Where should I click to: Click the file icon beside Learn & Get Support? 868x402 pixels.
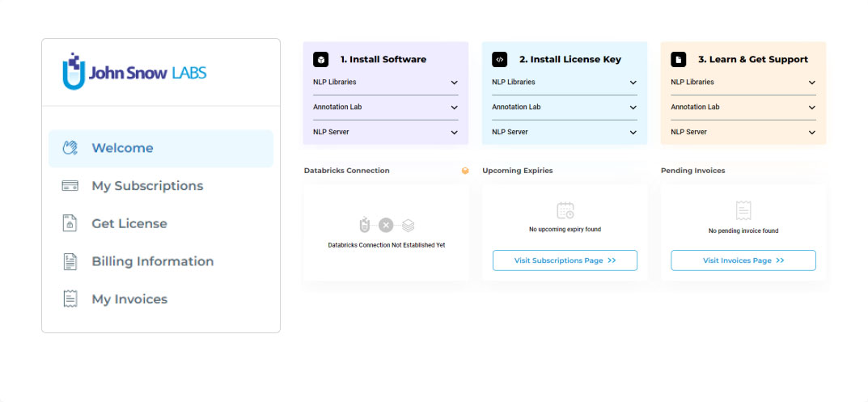click(678, 59)
